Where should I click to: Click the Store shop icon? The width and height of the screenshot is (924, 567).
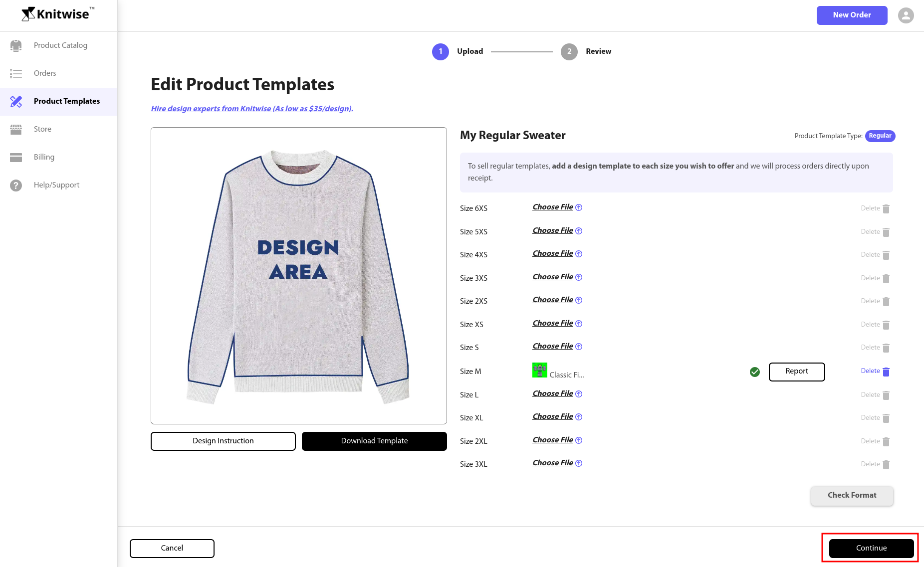point(16,129)
